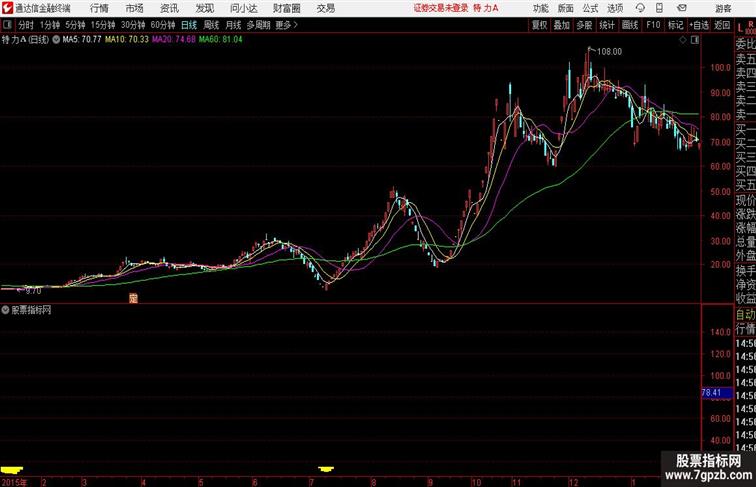756x487 pixels.
Task: Click the mobile phone icon
Action: [x=659, y=8]
